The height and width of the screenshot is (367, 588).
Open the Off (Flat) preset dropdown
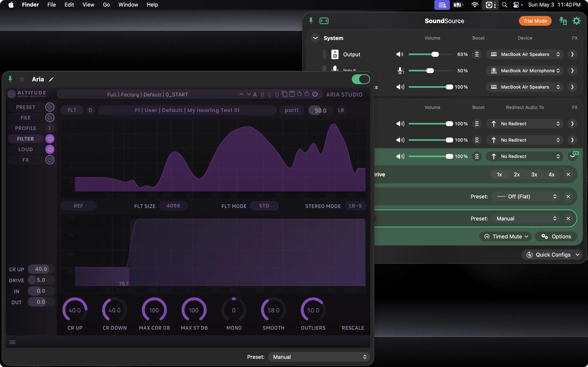(526, 196)
